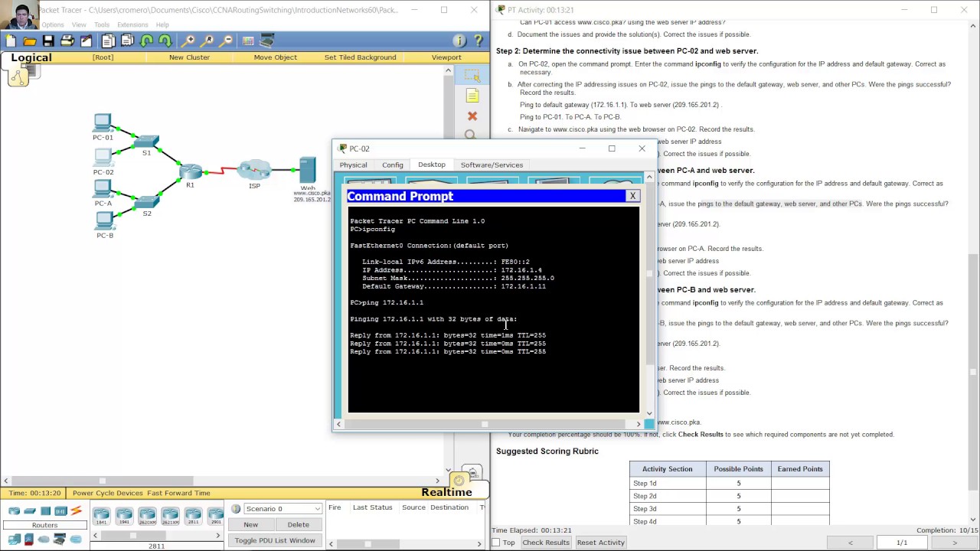Viewport: 980px width, 551px height.
Task: Open the Tools menu
Action: pos(102,24)
